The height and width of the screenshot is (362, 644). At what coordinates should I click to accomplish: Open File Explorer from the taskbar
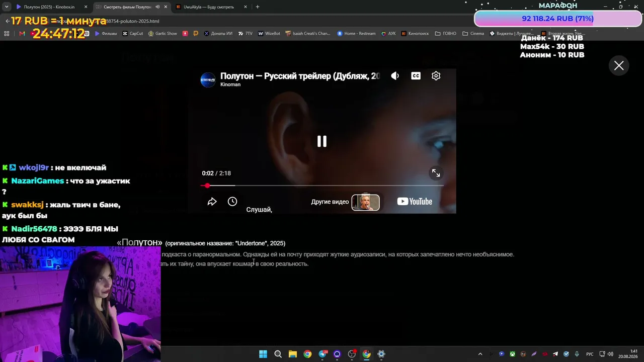tap(292, 354)
